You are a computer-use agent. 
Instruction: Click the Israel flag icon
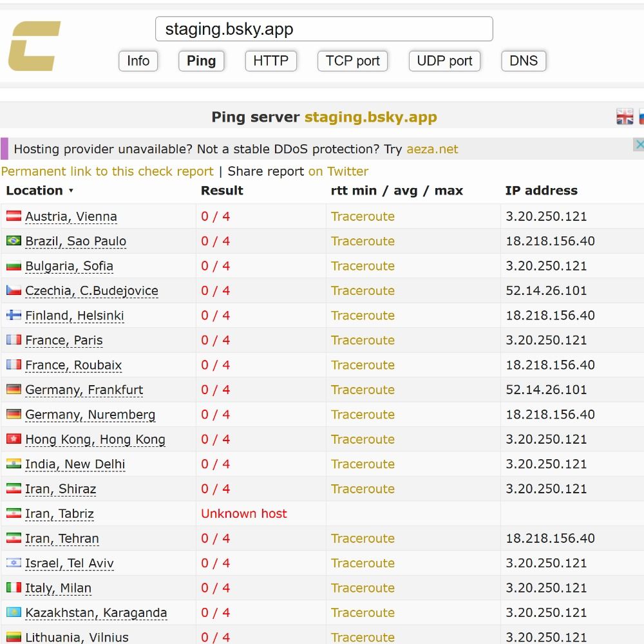[14, 562]
